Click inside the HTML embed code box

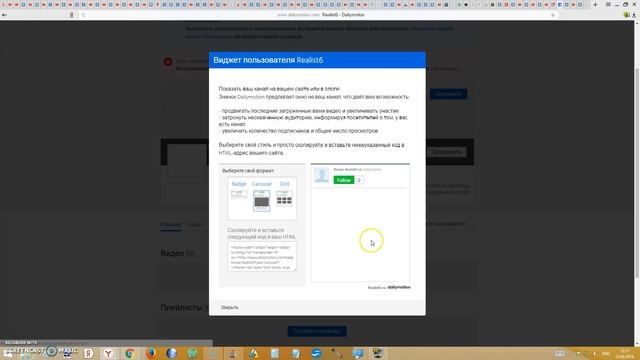262,257
